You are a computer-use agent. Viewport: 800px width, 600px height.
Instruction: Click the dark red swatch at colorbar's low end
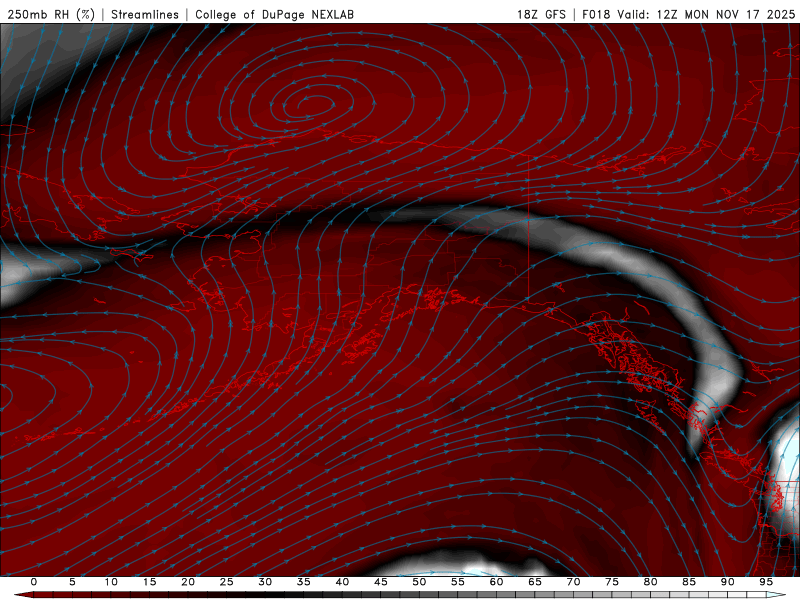(26, 595)
